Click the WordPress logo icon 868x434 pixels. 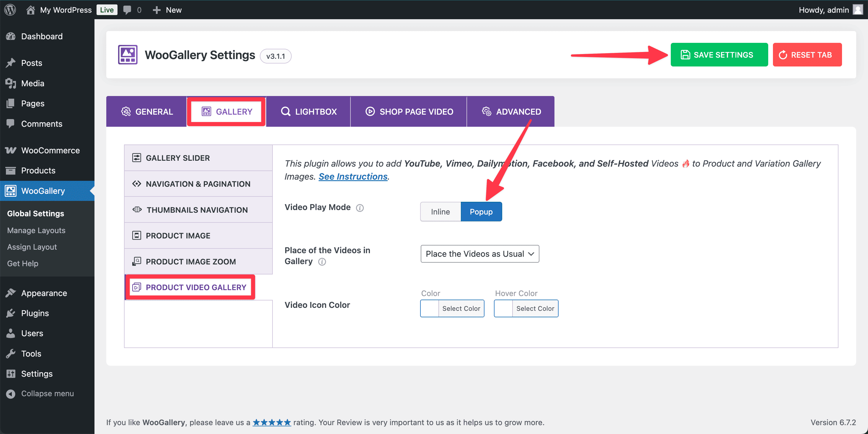pyautogui.click(x=10, y=10)
